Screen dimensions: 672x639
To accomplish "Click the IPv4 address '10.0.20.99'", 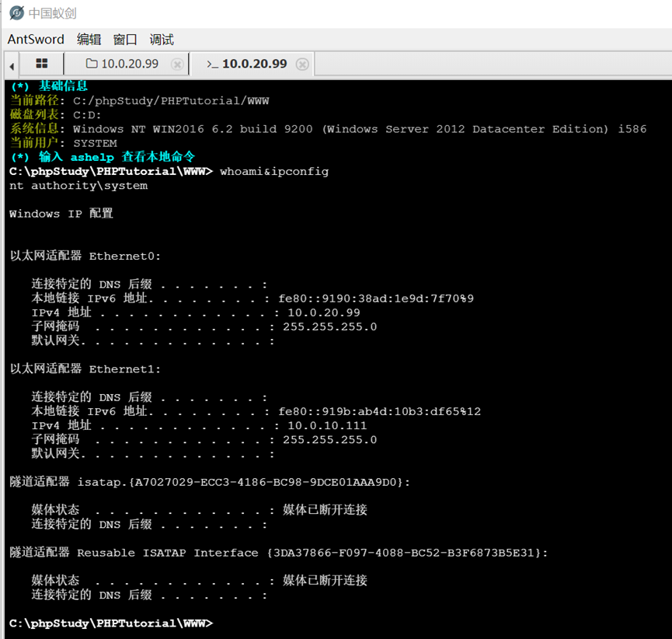I will [x=324, y=313].
